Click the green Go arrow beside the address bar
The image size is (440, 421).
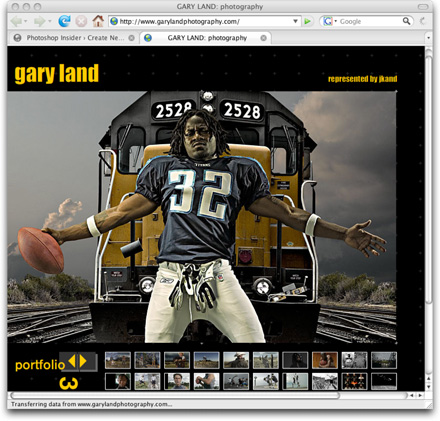[x=307, y=21]
